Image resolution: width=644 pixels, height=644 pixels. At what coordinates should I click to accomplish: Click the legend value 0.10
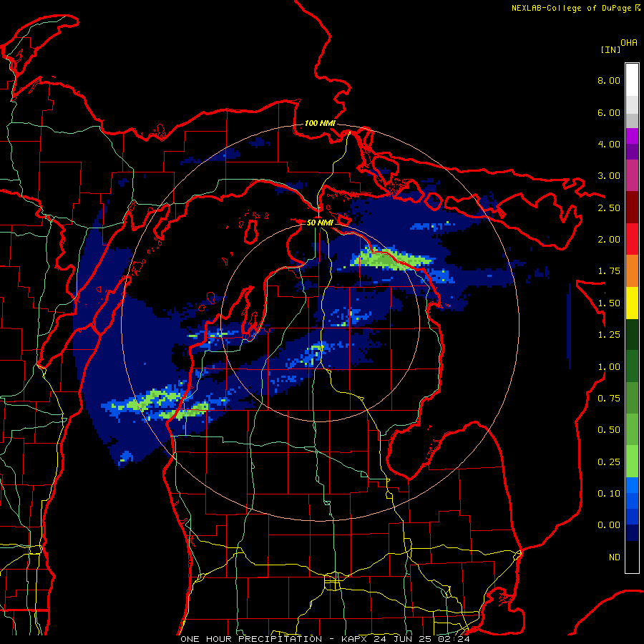click(609, 494)
